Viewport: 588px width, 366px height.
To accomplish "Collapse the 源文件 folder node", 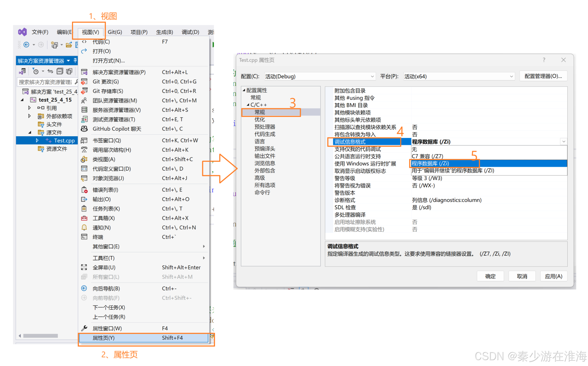I will (x=30, y=132).
